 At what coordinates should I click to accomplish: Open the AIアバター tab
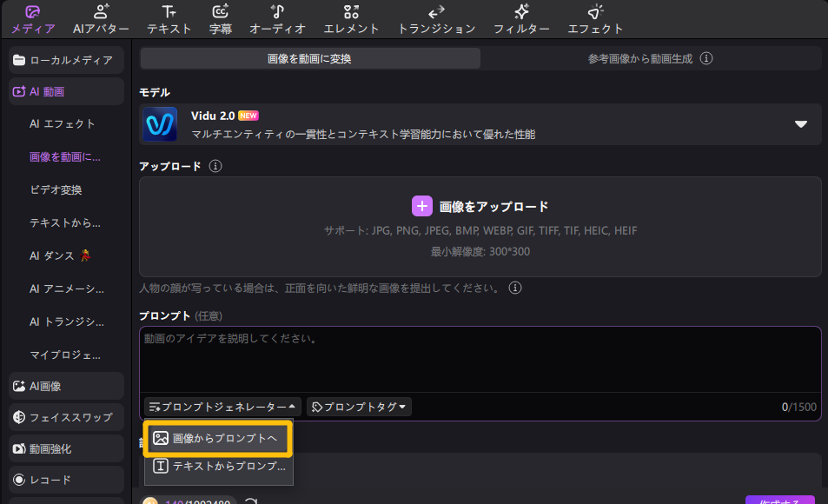click(x=101, y=19)
